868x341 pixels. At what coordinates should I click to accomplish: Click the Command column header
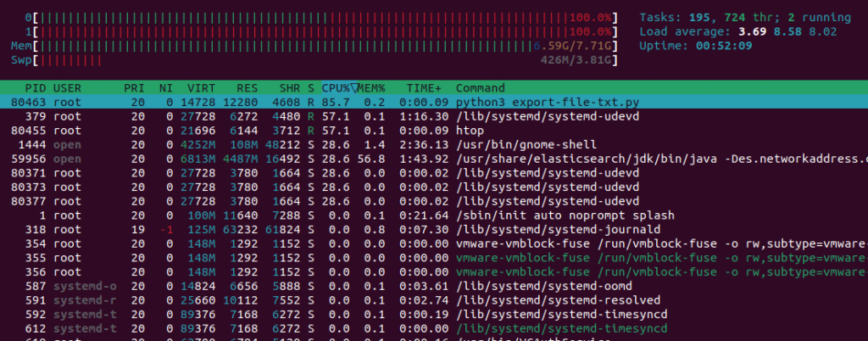pos(480,88)
